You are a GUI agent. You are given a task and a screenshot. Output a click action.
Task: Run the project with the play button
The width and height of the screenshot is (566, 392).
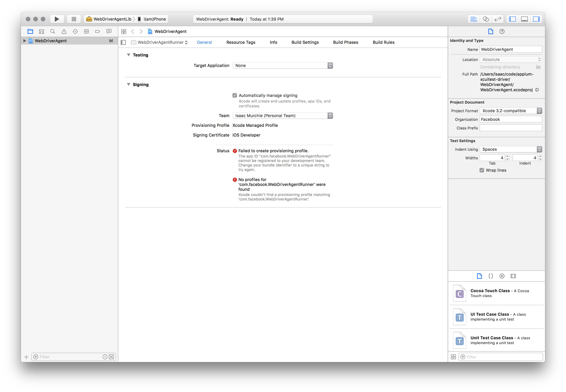click(x=57, y=19)
